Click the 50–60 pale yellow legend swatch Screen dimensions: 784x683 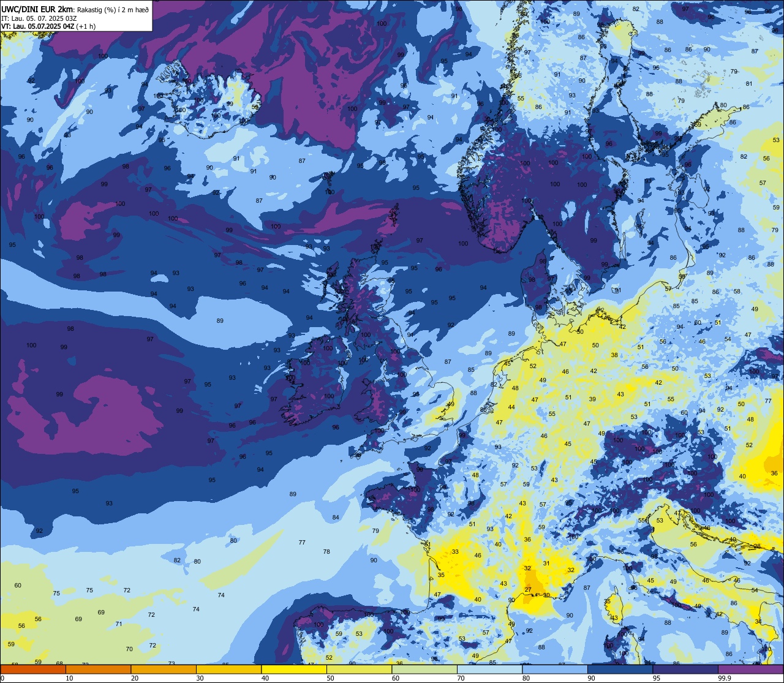pos(359,670)
